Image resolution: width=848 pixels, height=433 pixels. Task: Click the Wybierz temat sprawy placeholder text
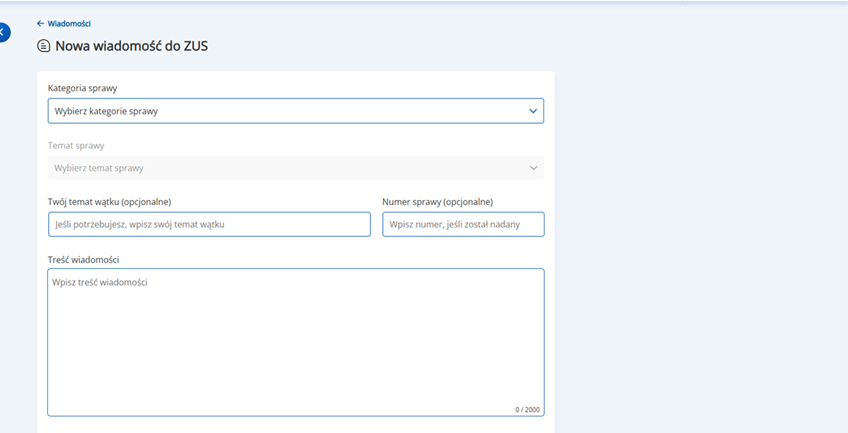tap(99, 168)
